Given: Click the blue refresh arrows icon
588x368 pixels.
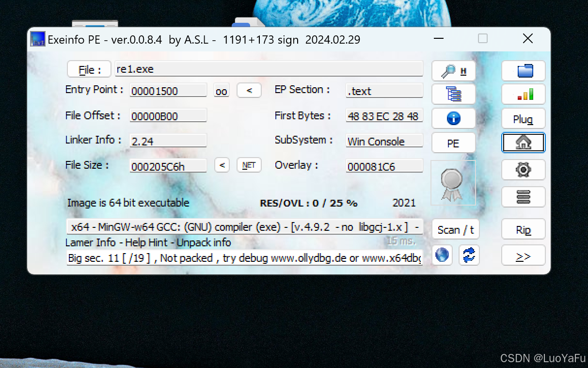Looking at the screenshot, I should (x=469, y=255).
